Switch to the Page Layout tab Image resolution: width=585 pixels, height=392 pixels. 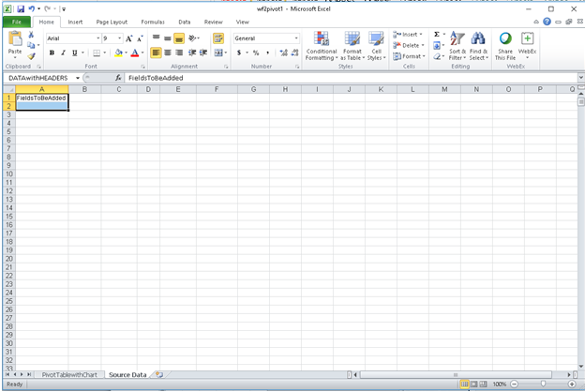112,22
